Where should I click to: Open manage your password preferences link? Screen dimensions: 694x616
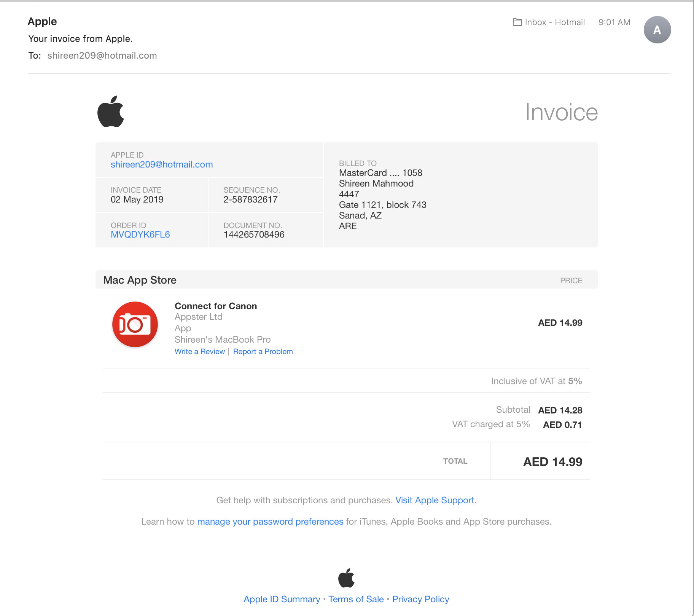pyautogui.click(x=270, y=522)
